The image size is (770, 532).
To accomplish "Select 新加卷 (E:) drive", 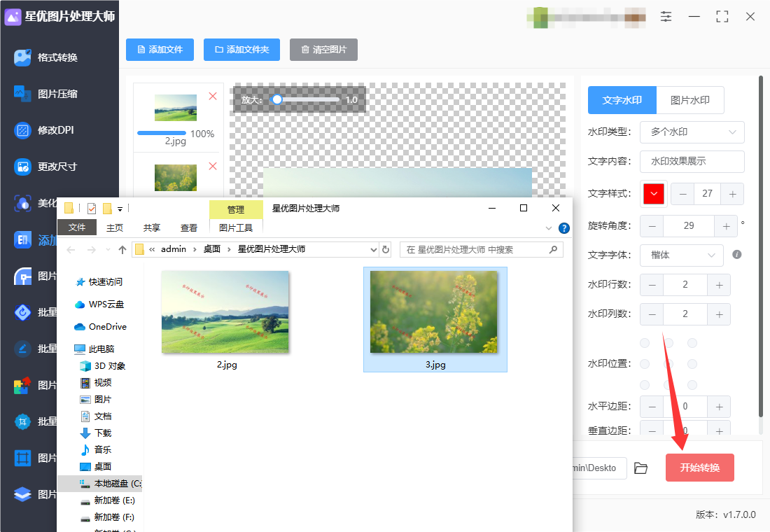I will pyautogui.click(x=108, y=500).
